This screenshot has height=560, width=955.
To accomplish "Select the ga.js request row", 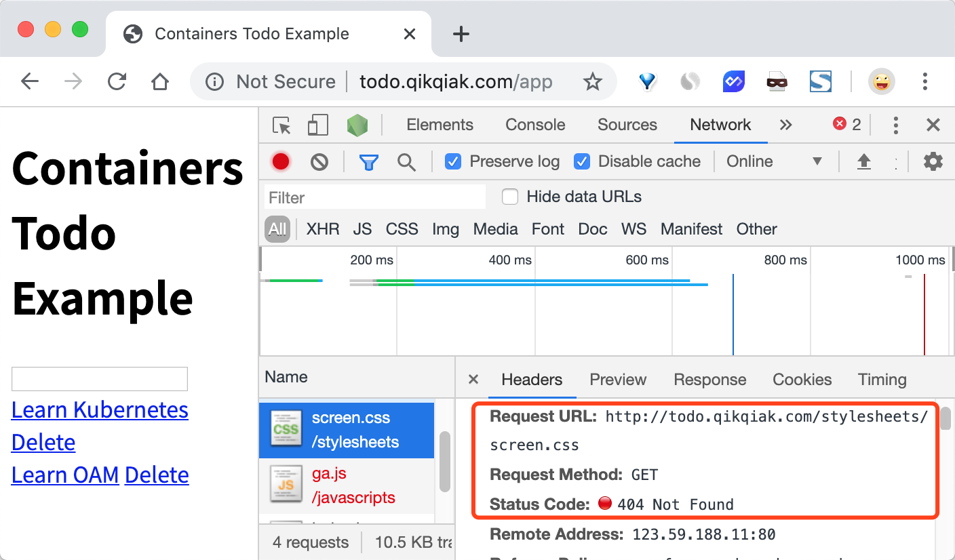I will click(x=347, y=485).
